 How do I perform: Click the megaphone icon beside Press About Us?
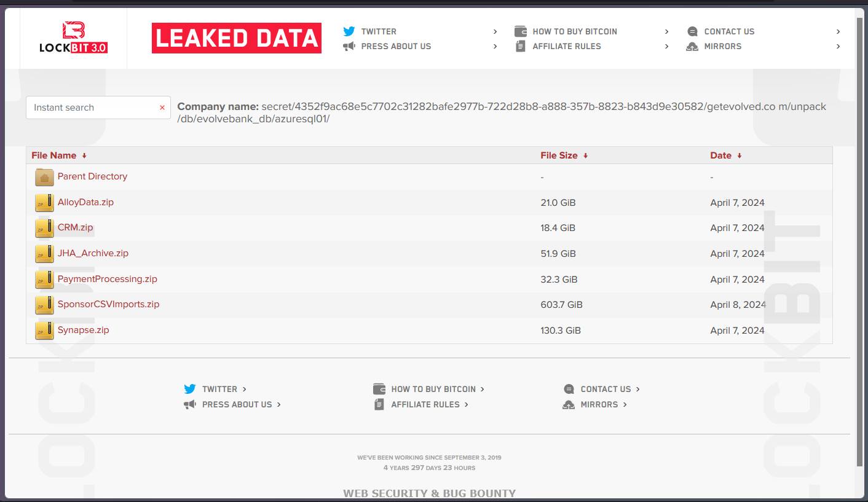point(349,46)
